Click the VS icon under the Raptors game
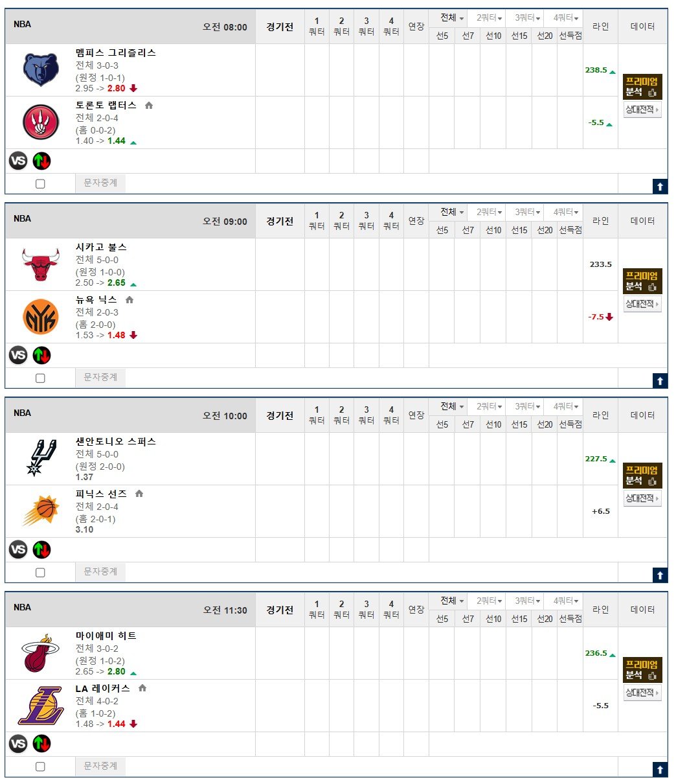676x784 pixels. click(18, 161)
